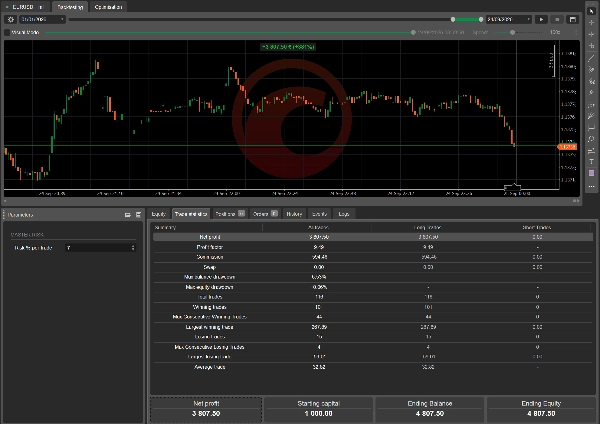The image size is (600, 424).
Task: Select the text annotation tool
Action: coord(591,162)
